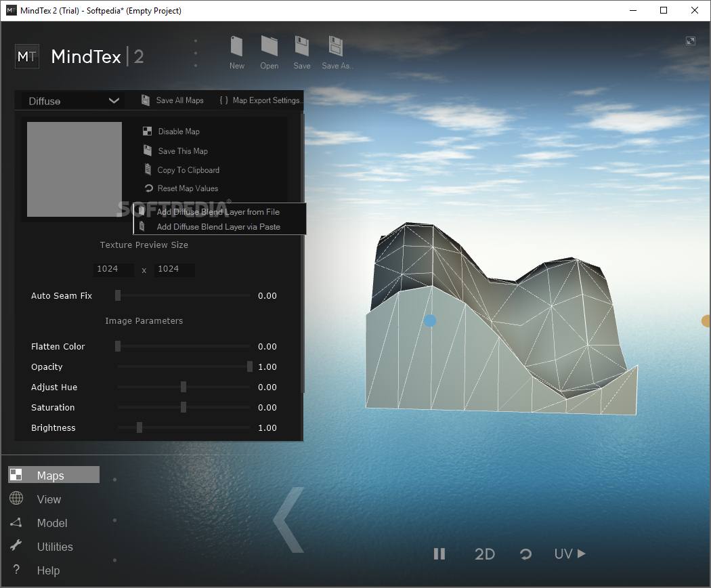Click the Save This Map label
This screenshot has height=588, width=711.
183,150
